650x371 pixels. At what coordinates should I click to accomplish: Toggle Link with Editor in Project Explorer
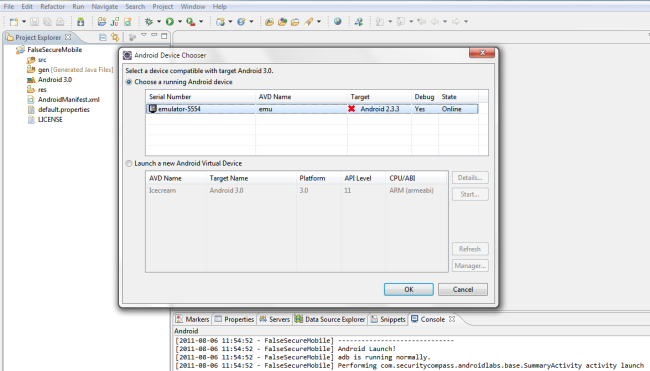pos(115,37)
